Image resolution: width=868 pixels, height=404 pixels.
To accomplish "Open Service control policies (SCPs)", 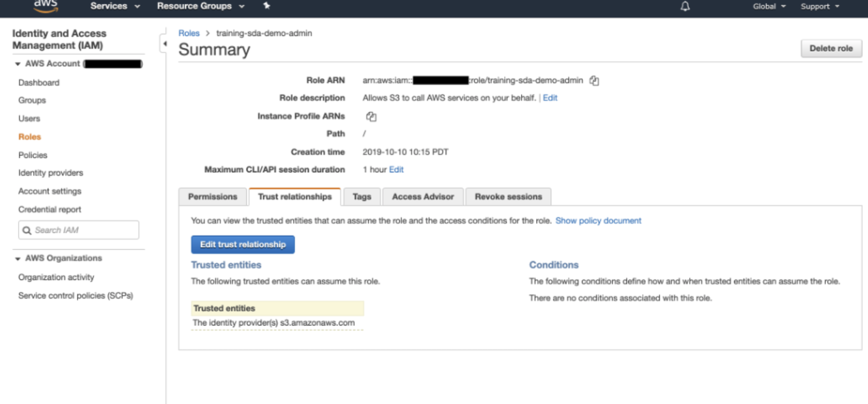I will (76, 296).
